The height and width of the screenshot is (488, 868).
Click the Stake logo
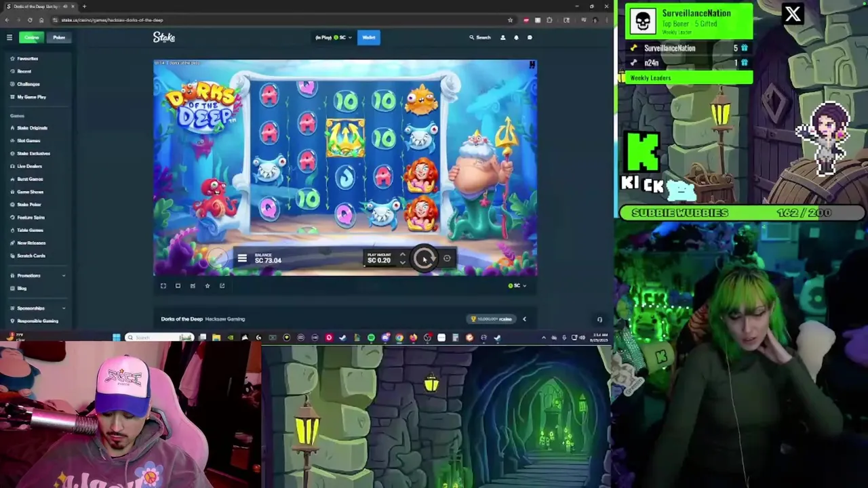coord(164,37)
